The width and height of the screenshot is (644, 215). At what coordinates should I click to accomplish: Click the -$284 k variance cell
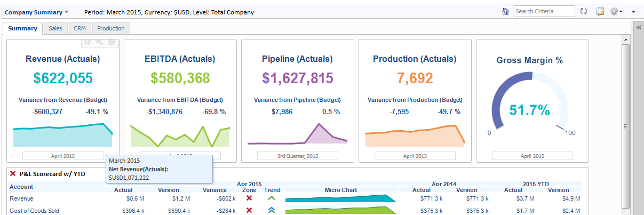[x=224, y=211]
